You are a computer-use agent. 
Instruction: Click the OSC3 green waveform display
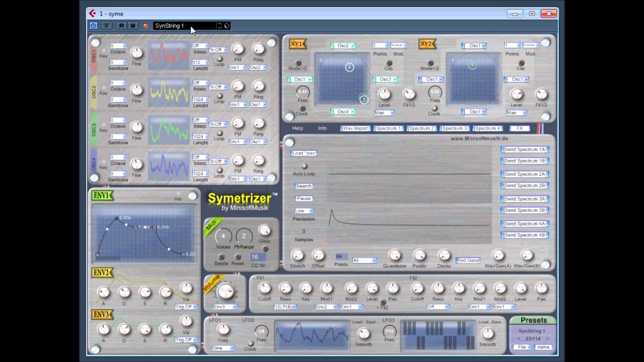pyautogui.click(x=169, y=129)
